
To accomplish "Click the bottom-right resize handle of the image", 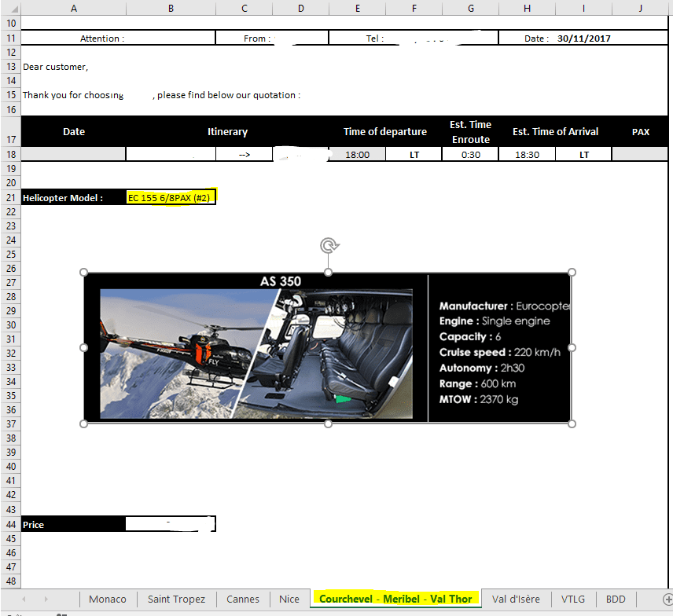I will pyautogui.click(x=572, y=423).
